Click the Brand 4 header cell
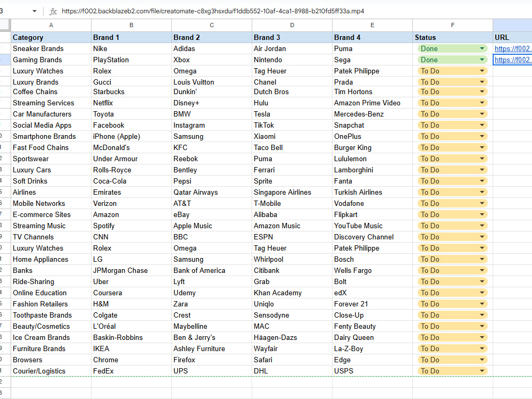532x399 pixels. [372, 37]
